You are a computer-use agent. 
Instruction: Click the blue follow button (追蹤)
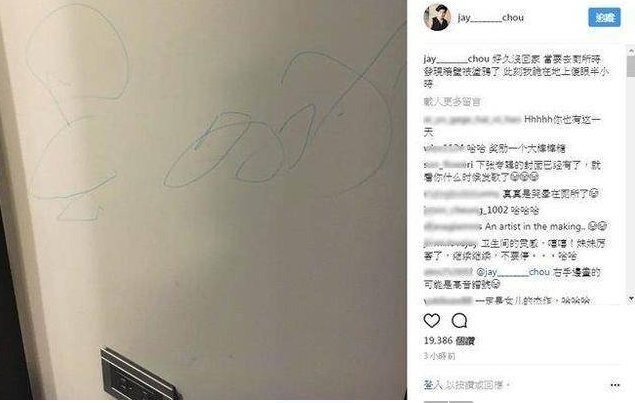pos(604,17)
